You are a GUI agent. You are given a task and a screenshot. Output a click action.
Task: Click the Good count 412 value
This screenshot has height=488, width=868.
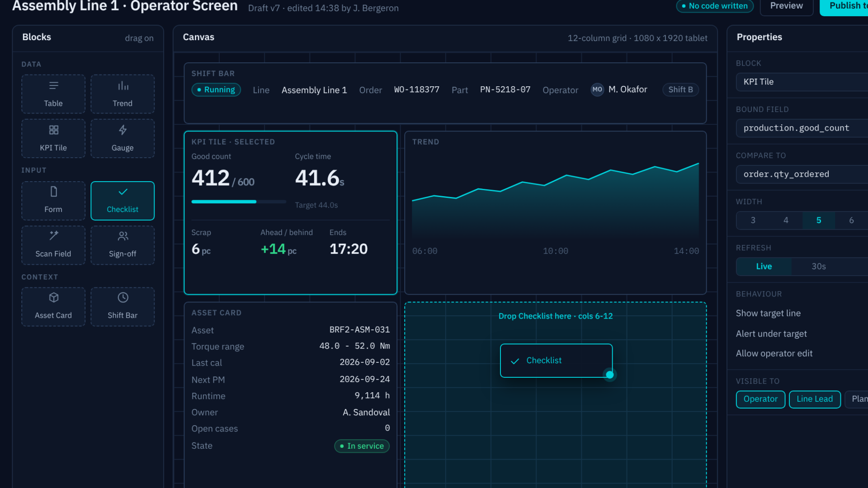[211, 178]
